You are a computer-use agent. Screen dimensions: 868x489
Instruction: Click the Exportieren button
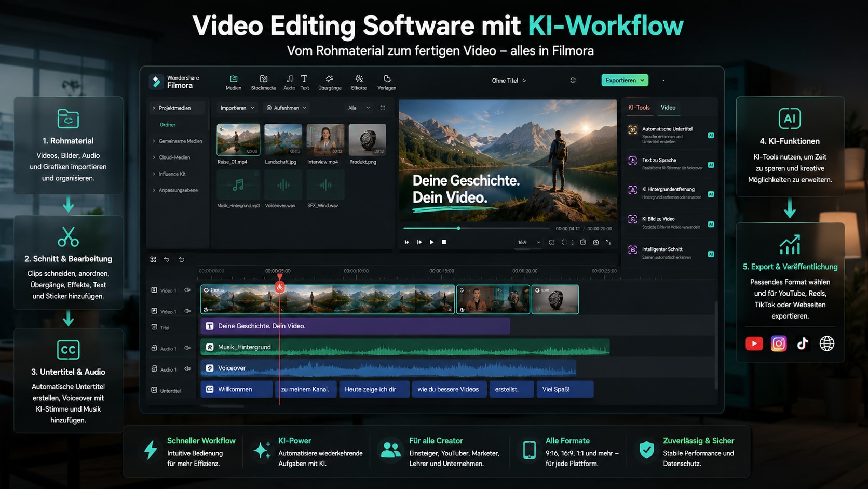click(625, 80)
